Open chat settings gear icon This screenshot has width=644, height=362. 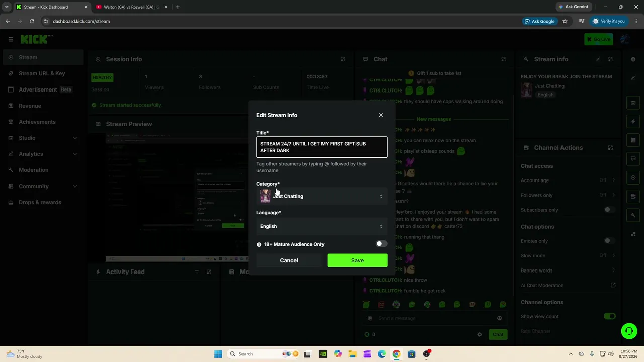tap(480, 334)
